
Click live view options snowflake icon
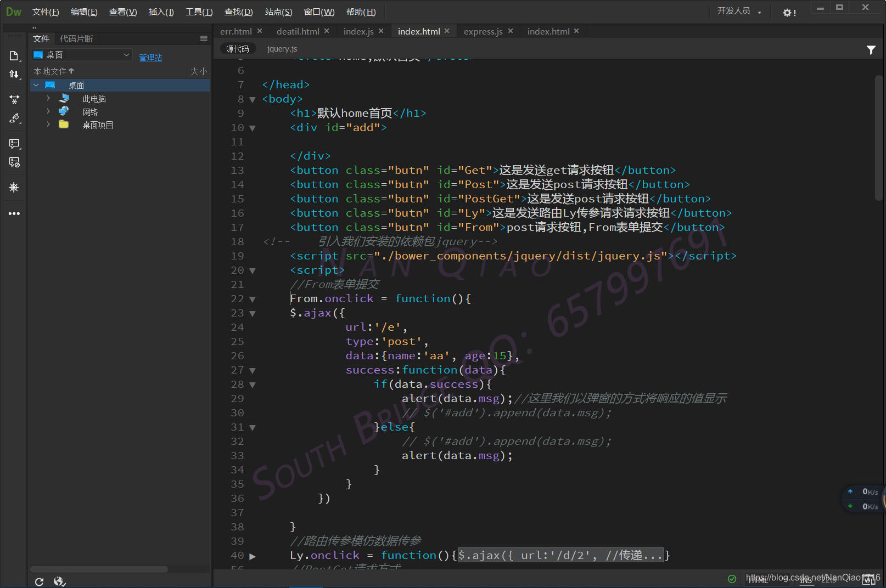point(14,187)
